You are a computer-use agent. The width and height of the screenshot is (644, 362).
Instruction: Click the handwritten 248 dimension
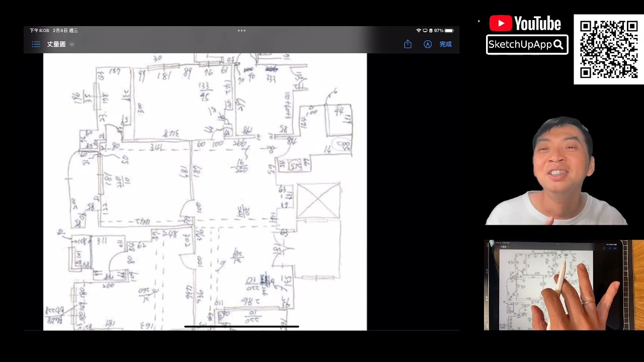click(170, 234)
